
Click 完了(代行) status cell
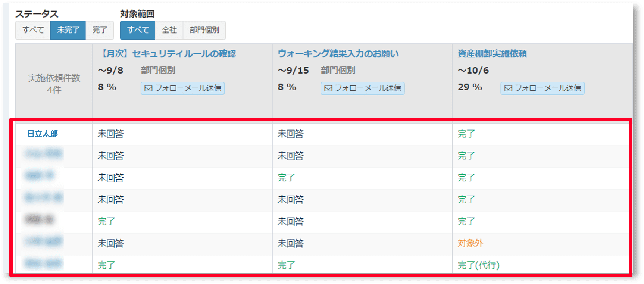tap(479, 265)
